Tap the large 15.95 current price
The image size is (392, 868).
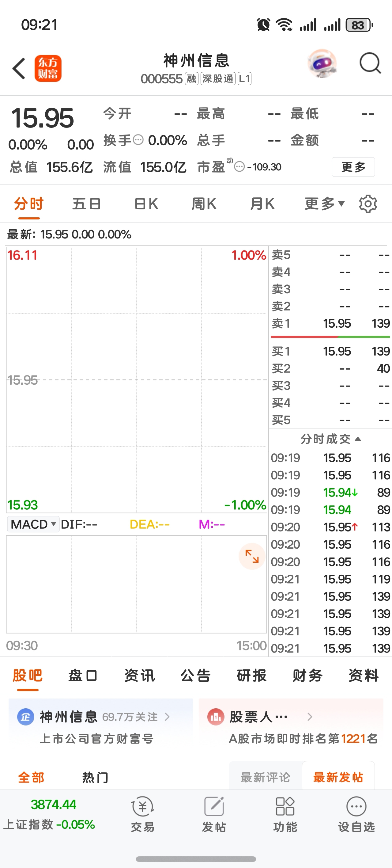43,118
